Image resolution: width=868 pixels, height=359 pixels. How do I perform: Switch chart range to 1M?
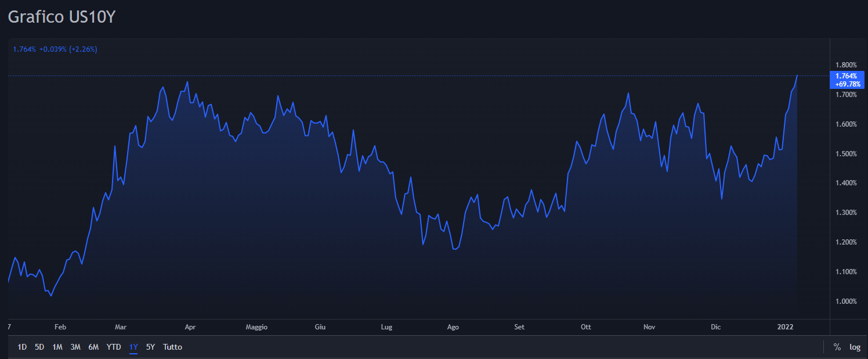coord(57,347)
